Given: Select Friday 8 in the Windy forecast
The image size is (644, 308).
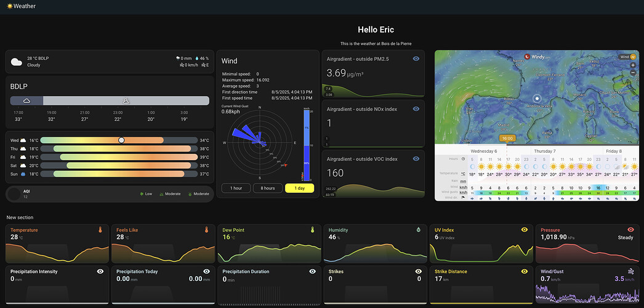Looking at the screenshot, I should pos(614,151).
